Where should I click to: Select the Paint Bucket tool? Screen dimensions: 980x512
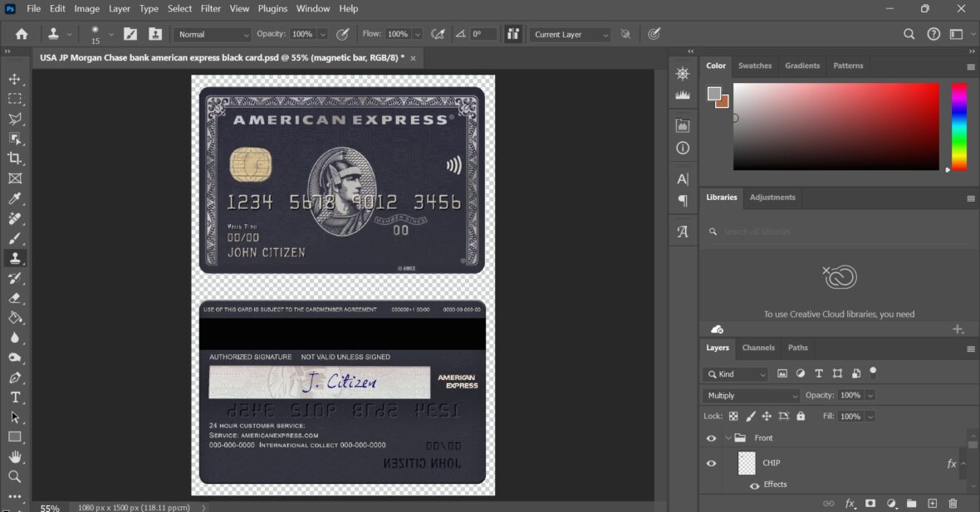pos(15,318)
